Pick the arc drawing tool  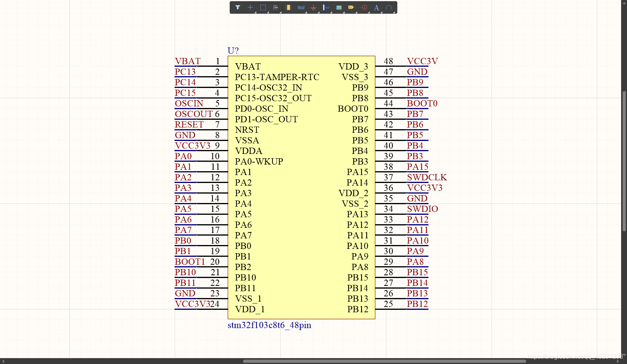coord(389,7)
